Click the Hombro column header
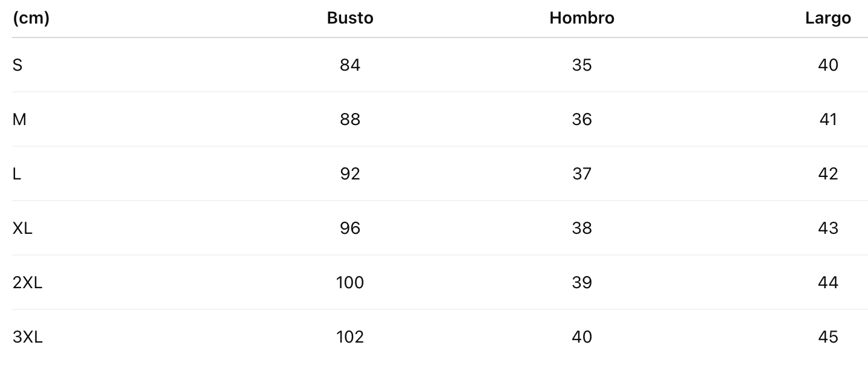Viewport: 868px width, 371px height. click(581, 18)
